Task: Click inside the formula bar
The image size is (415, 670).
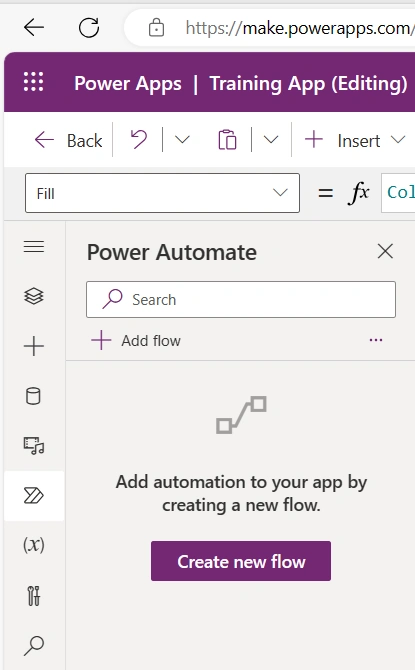Action: (x=398, y=193)
